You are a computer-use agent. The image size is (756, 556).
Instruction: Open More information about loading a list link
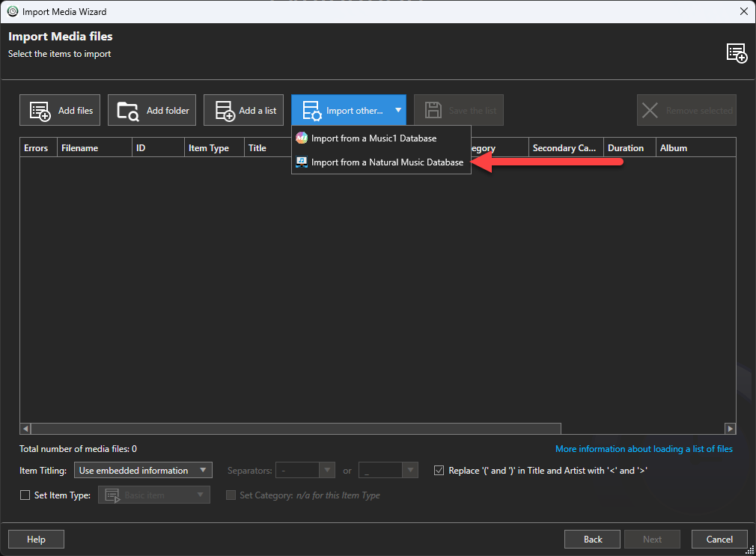[644, 449]
